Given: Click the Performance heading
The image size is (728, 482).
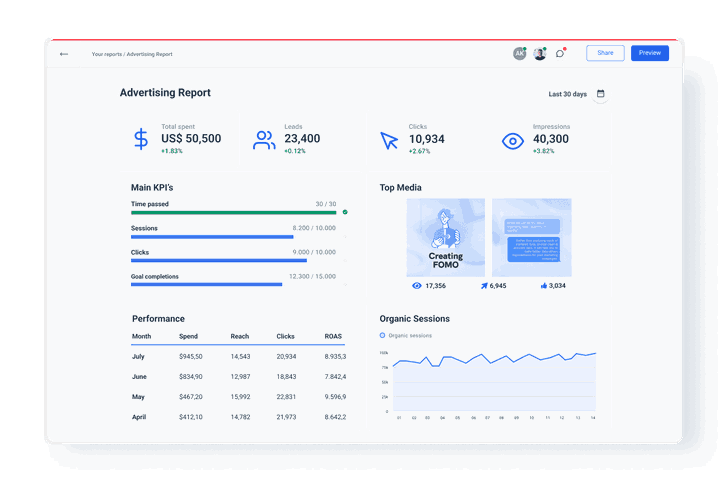Looking at the screenshot, I should (158, 319).
